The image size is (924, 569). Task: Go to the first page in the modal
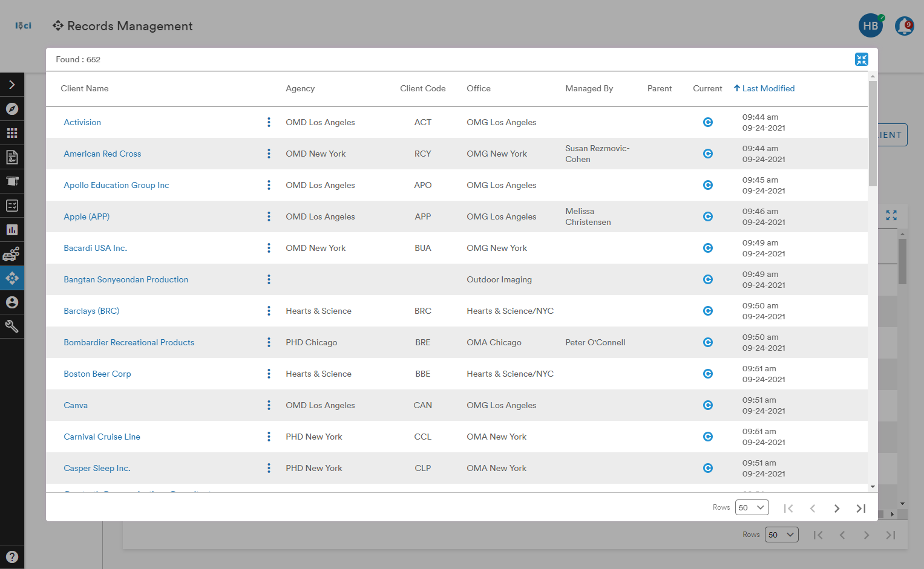tap(788, 509)
